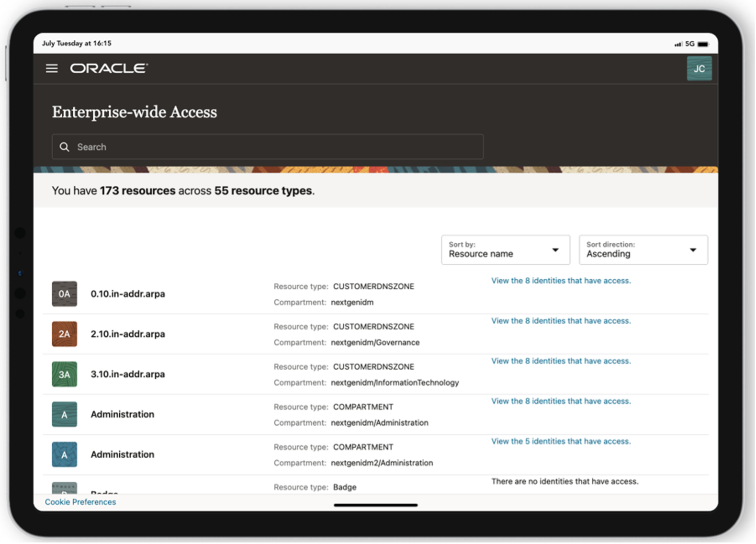View identities for 2.10.in-addr.arpa
Viewport: 756px width, 544px height.
click(x=561, y=321)
